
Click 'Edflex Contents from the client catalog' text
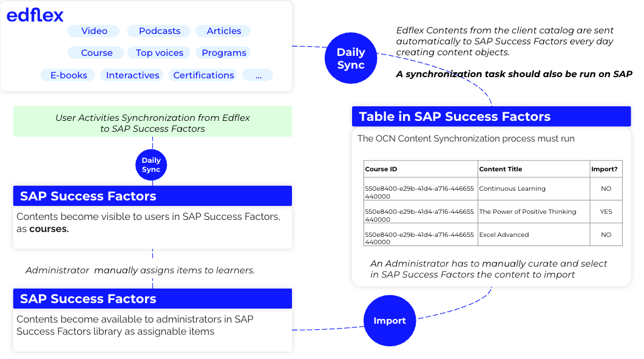coord(505,41)
